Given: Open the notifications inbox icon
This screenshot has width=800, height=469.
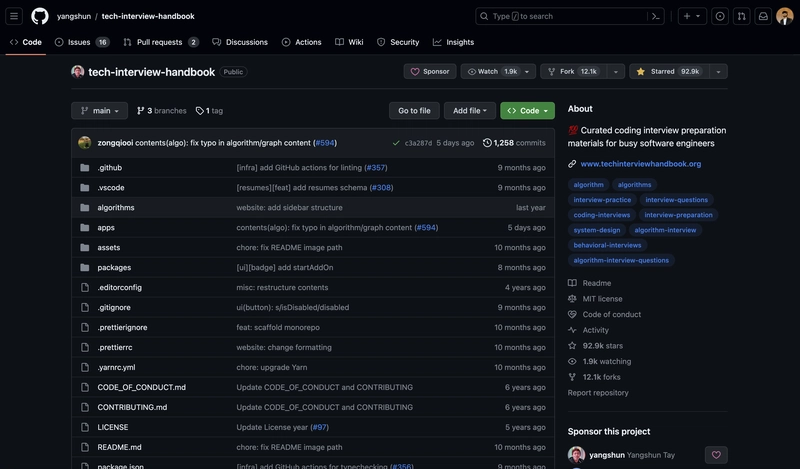Looking at the screenshot, I should (763, 16).
